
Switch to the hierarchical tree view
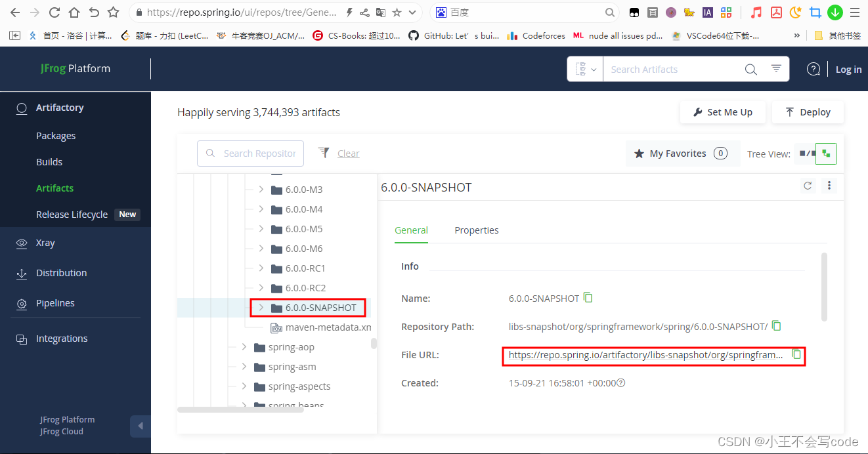(x=826, y=154)
